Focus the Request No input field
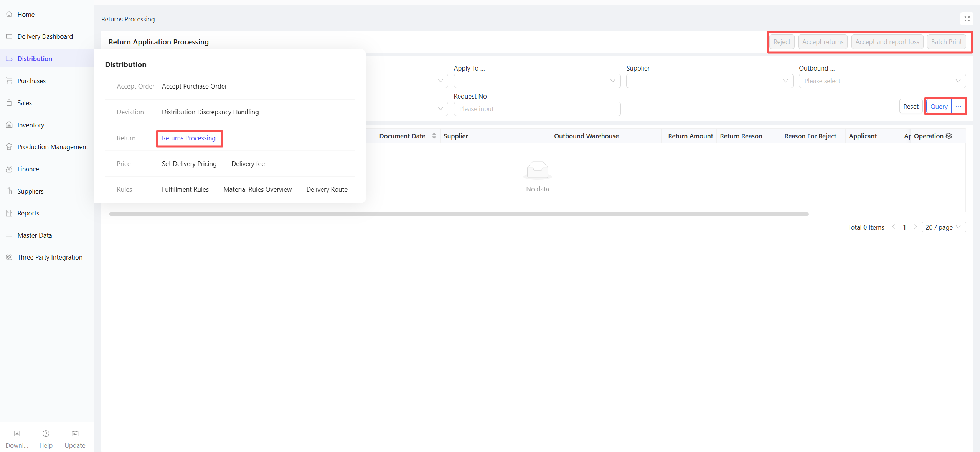The width and height of the screenshot is (980, 452). [536, 109]
